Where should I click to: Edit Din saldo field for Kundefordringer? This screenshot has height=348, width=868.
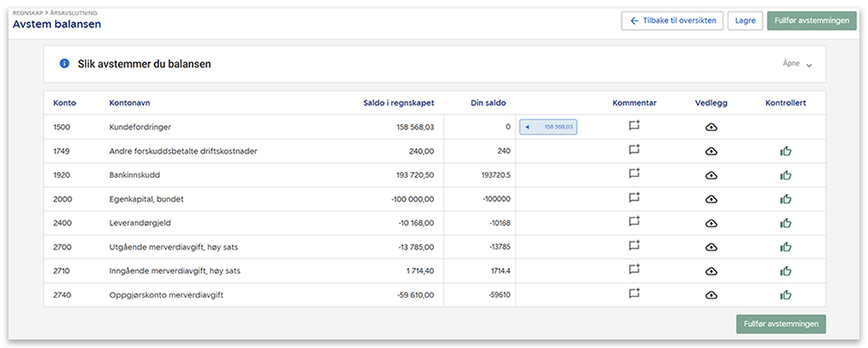pyautogui.click(x=479, y=127)
